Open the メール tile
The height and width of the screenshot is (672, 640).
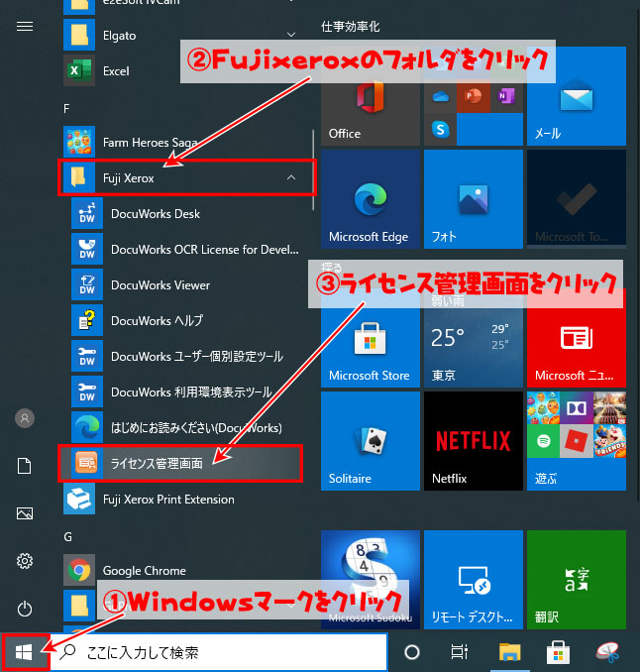577,96
